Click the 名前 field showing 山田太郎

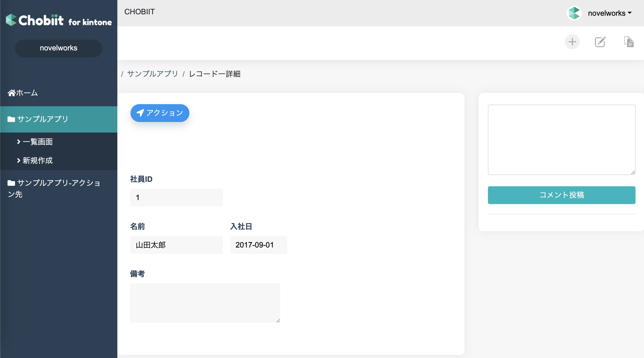(176, 245)
